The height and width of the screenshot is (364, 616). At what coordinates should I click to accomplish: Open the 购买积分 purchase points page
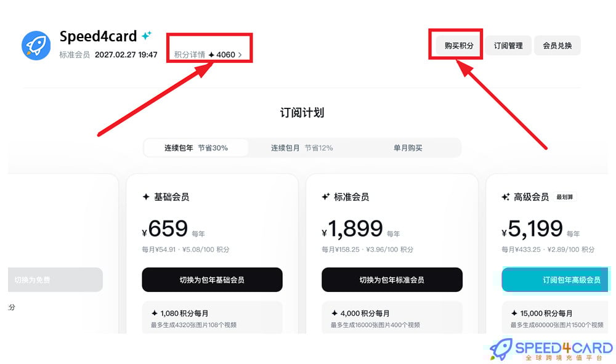click(x=456, y=45)
